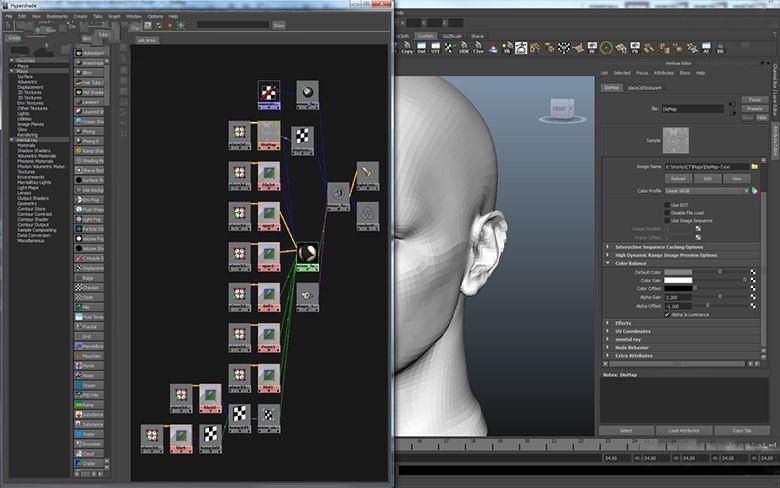The height and width of the screenshot is (488, 780).
Task: Open the Hypershade Graph menu
Action: pos(114,16)
